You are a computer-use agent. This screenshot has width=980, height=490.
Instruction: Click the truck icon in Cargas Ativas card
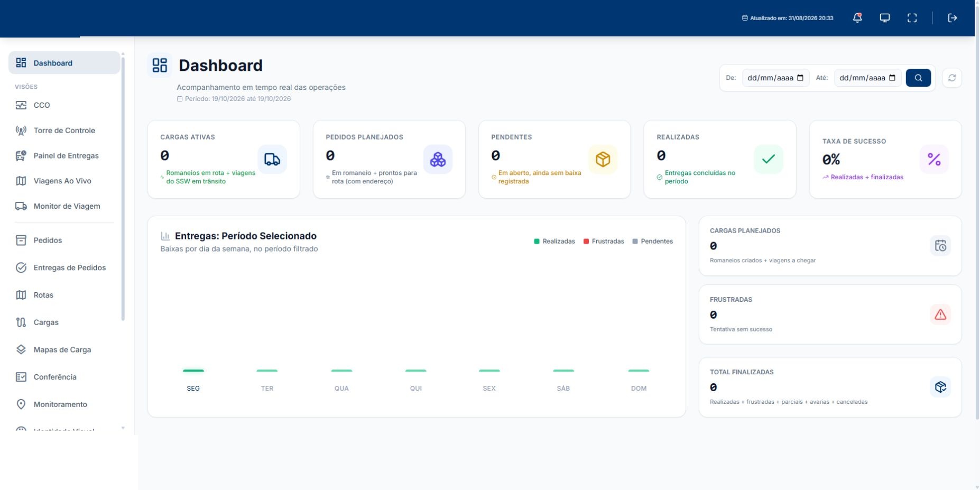pyautogui.click(x=272, y=159)
